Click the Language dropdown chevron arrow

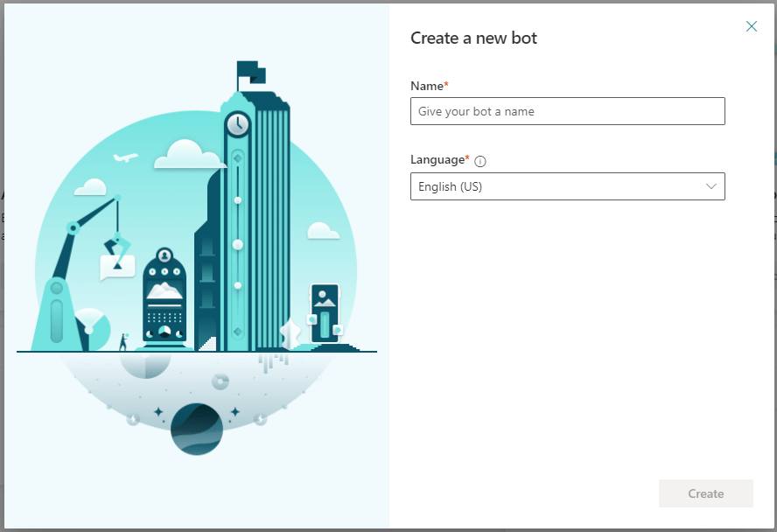point(710,186)
